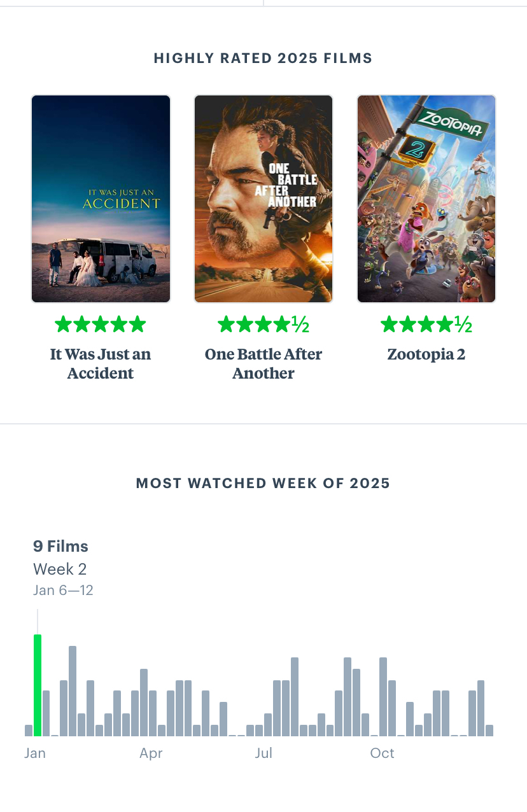The image size is (527, 812).
Task: Click star rating under One Battle After Another
Action: [263, 325]
